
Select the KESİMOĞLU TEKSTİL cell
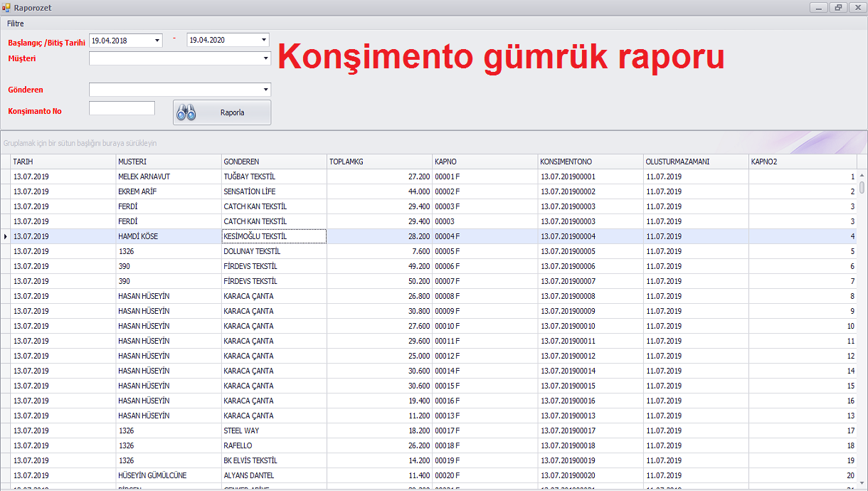[x=274, y=236]
